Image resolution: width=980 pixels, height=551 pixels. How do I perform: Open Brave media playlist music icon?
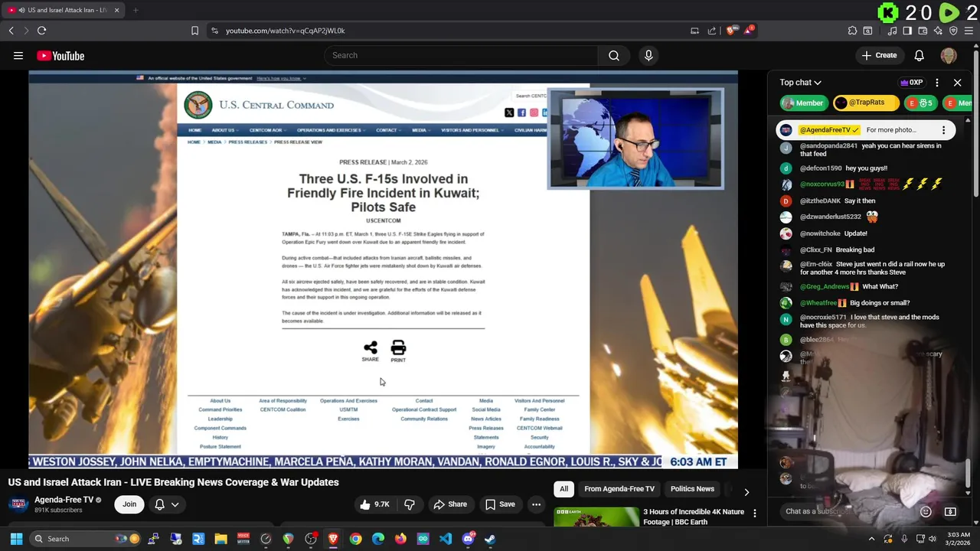click(x=892, y=31)
